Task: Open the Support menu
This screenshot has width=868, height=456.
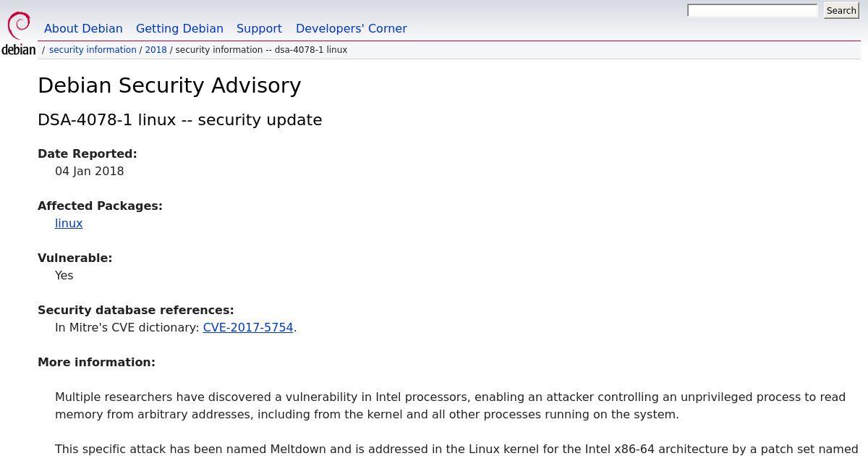Action: [259, 29]
